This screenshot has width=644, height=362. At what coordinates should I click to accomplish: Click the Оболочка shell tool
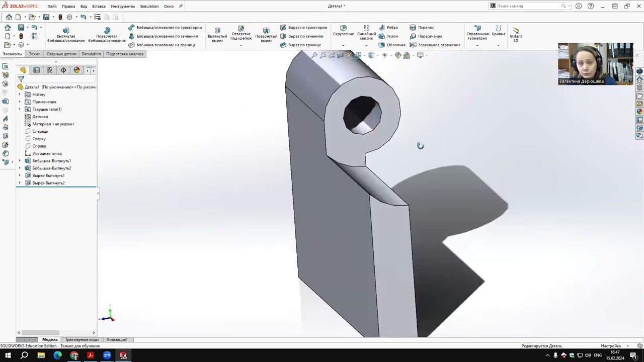tap(392, 45)
